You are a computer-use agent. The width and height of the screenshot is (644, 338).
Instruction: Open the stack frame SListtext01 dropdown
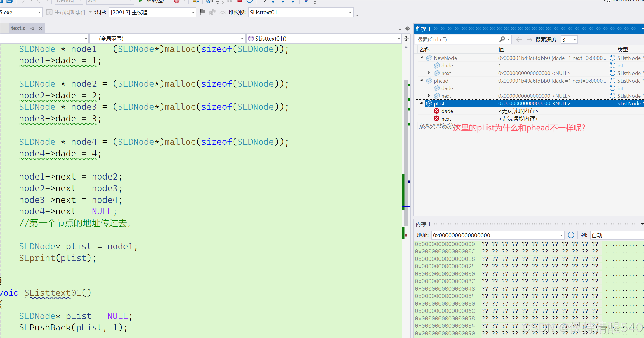(350, 12)
